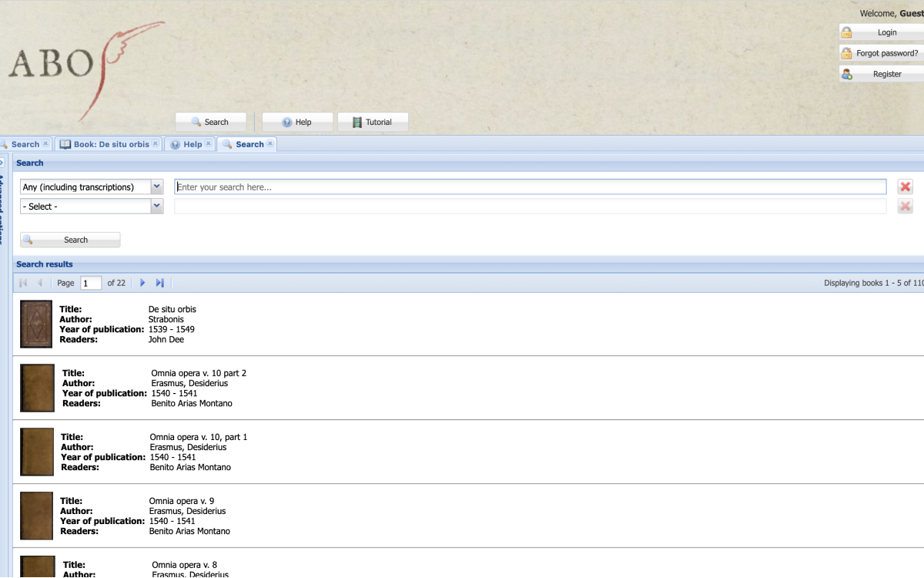Run the search with the Search button
The height and width of the screenshot is (578, 924).
click(70, 240)
